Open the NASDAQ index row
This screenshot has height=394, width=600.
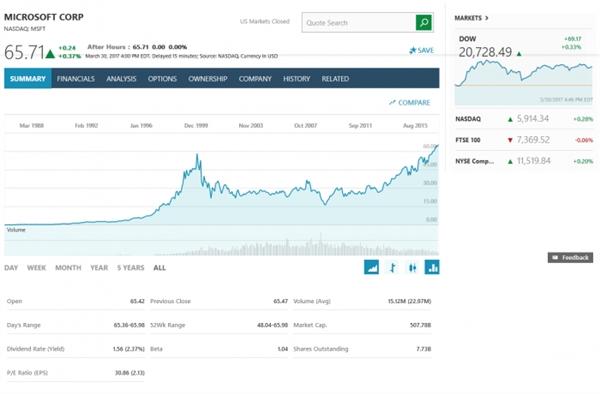click(x=524, y=119)
